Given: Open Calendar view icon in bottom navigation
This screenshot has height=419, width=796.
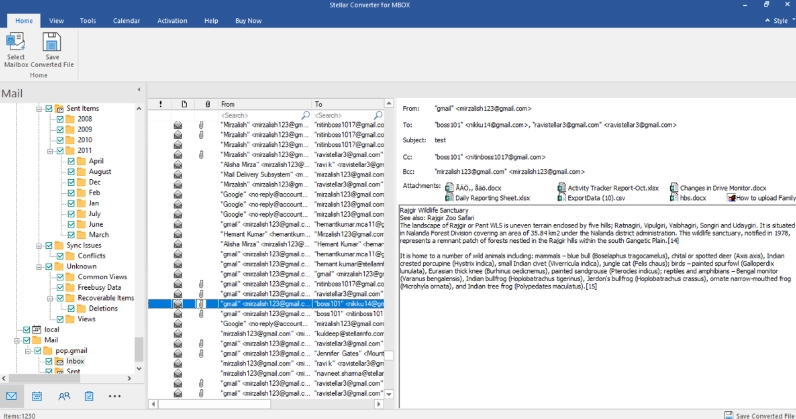Looking at the screenshot, I should 37,396.
